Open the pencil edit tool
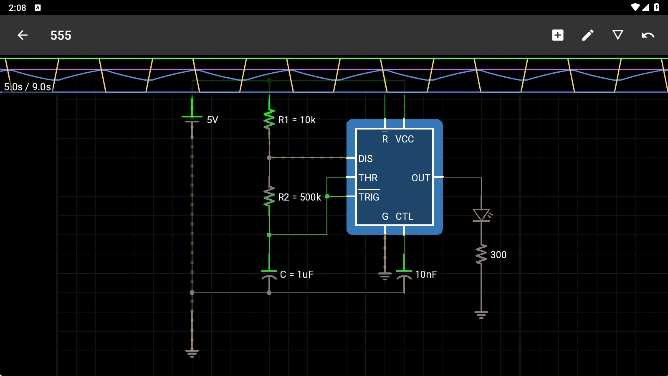Viewport: 668px width, 376px height. click(x=587, y=35)
